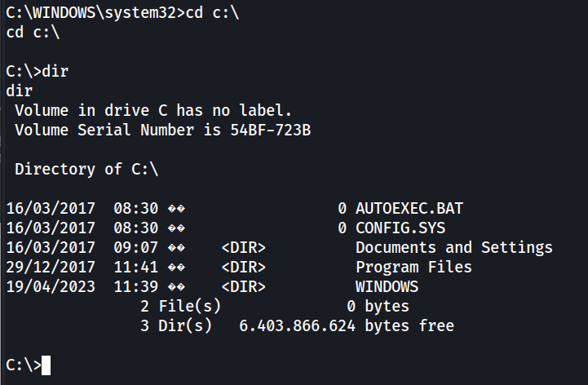Screen dimensions: 588x385
Task: Click the "3 Dir(s)" summary text
Action: pyautogui.click(x=177, y=326)
